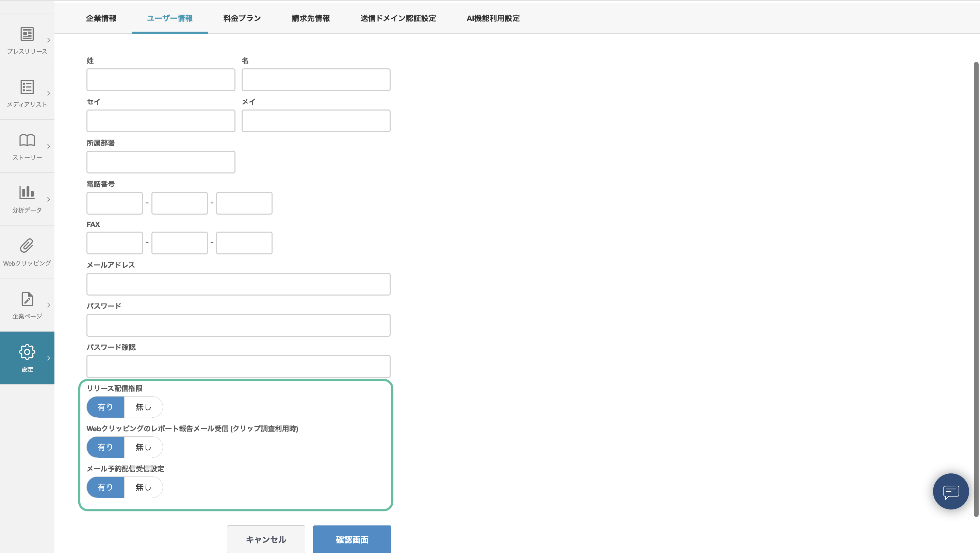Click the page vertical scrollbar
Image resolution: width=980 pixels, height=553 pixels.
click(976, 289)
